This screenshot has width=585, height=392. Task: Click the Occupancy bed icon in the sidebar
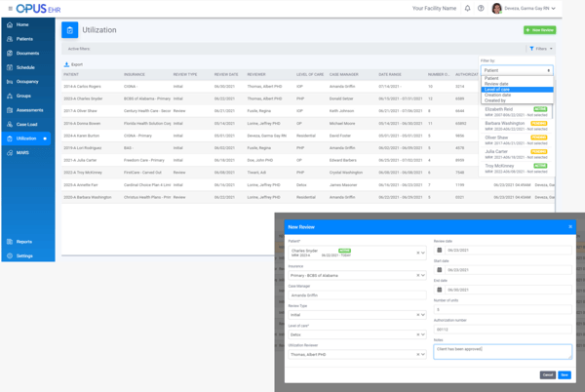point(10,81)
